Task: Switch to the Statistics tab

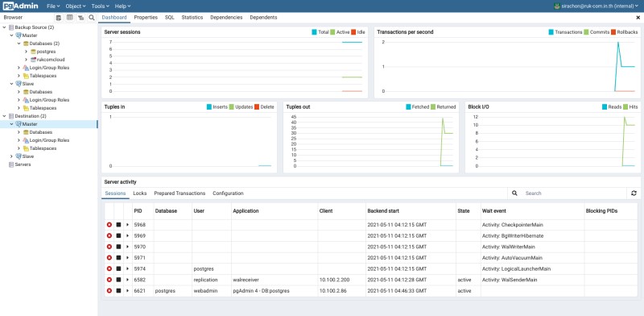Action: pos(192,18)
